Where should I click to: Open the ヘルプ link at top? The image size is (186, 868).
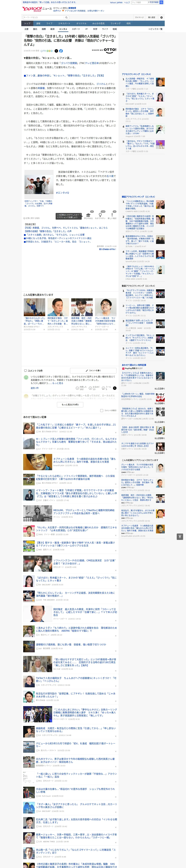tap(127, 2)
